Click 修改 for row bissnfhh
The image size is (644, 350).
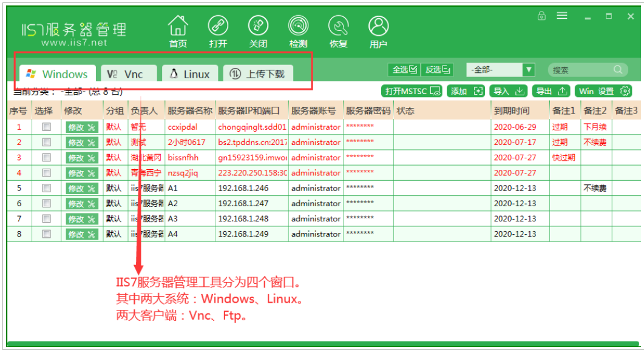[x=82, y=158]
